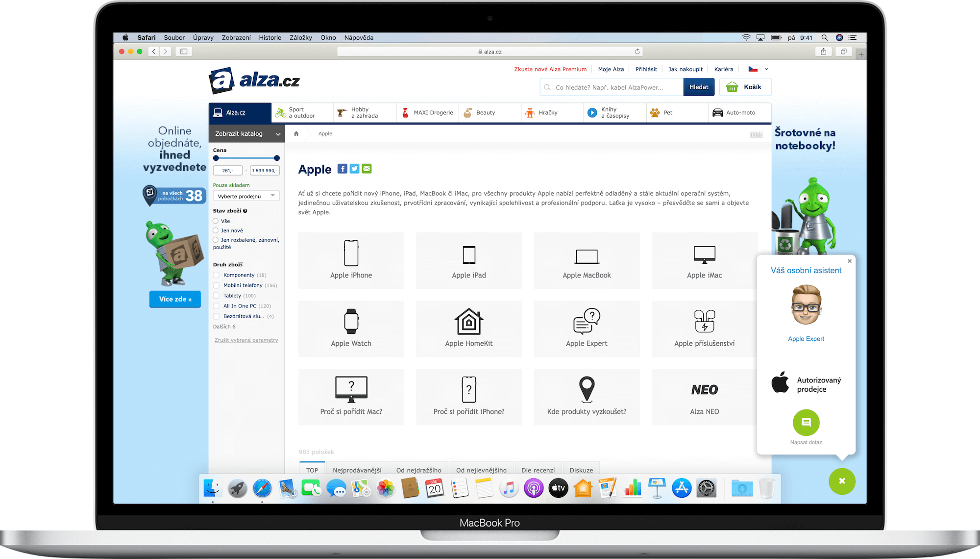The height and width of the screenshot is (559, 980).
Task: Open the shopping basket Košík icon
Action: (732, 87)
